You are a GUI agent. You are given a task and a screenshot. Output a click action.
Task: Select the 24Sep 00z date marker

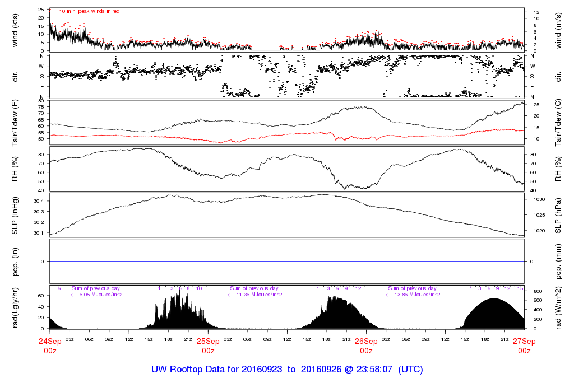click(50, 346)
